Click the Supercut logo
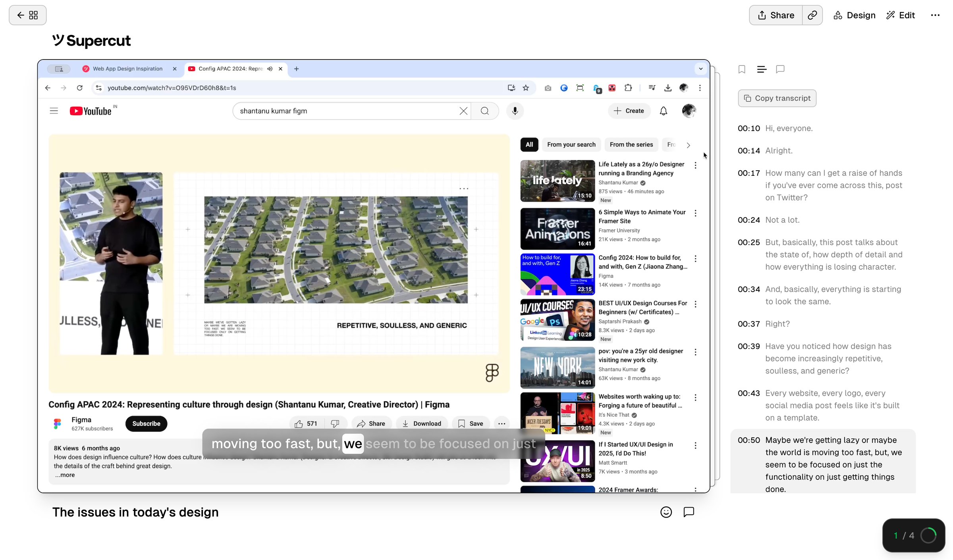Image resolution: width=953 pixels, height=560 pixels. (x=91, y=40)
